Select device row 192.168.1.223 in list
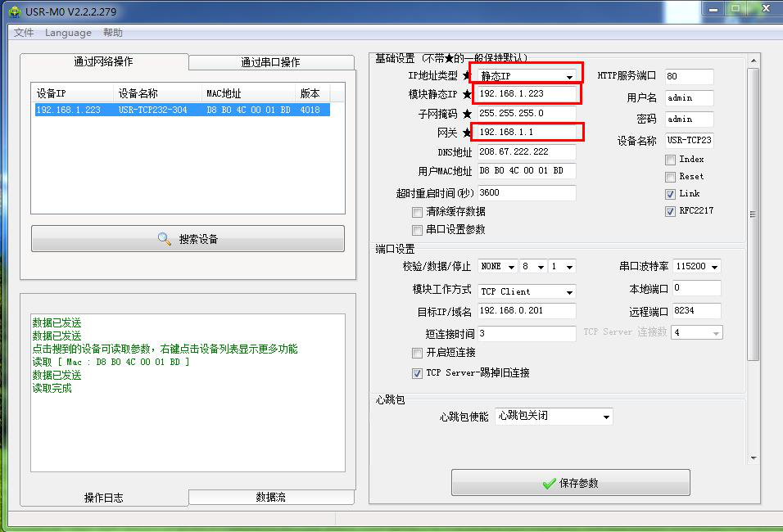The image size is (783, 532). click(x=183, y=110)
